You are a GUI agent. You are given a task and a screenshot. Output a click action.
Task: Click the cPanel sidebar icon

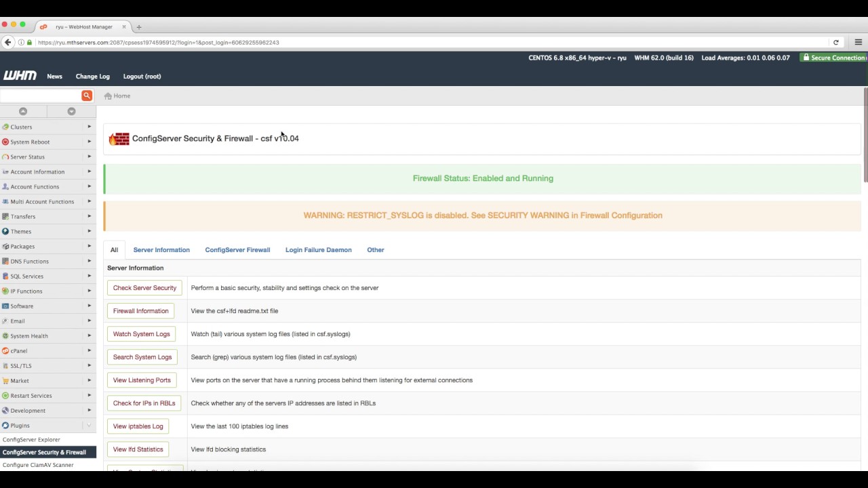coord(5,350)
